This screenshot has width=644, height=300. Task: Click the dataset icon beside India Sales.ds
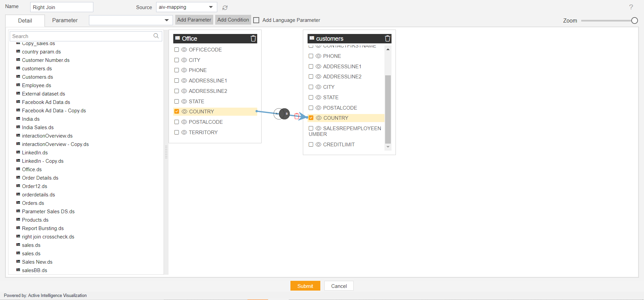[18, 127]
